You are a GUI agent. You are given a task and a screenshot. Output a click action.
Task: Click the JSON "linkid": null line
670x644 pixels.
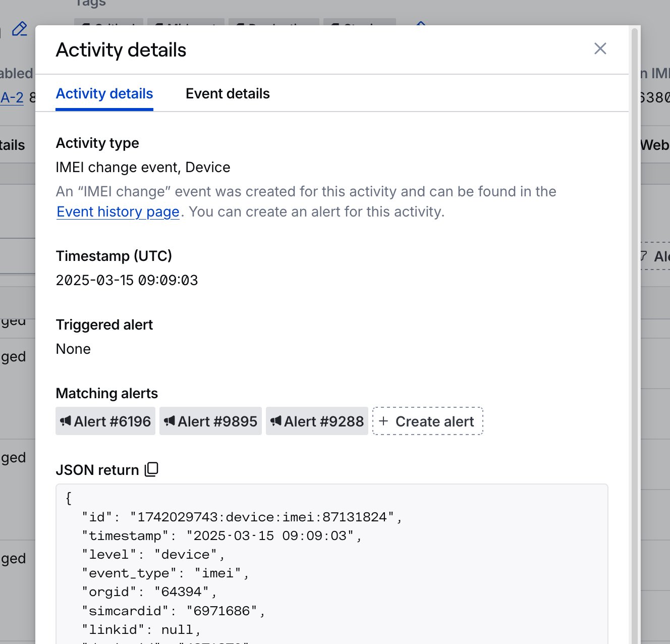point(141,629)
